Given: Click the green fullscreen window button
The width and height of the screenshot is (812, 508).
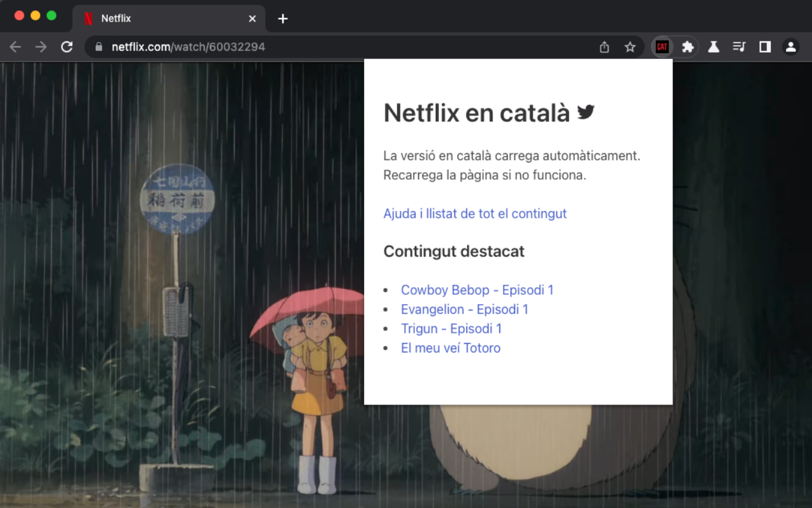Looking at the screenshot, I should coord(52,16).
